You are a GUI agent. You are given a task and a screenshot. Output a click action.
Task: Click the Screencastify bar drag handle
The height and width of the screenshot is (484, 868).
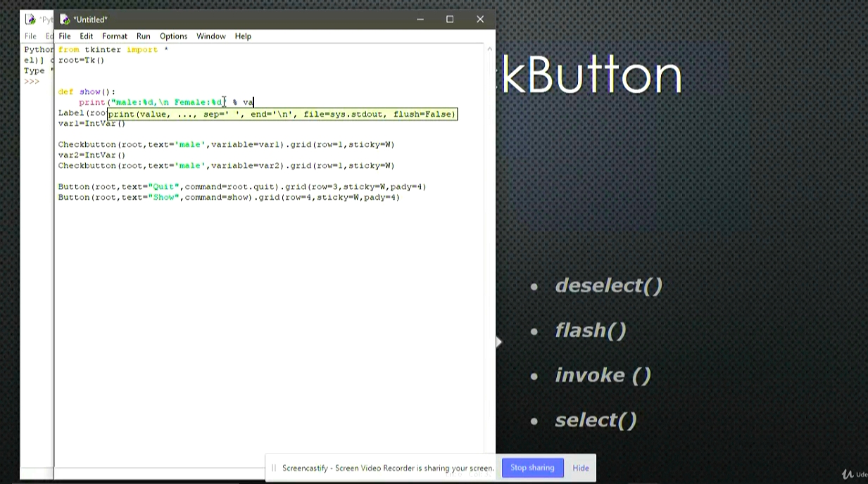[274, 468]
